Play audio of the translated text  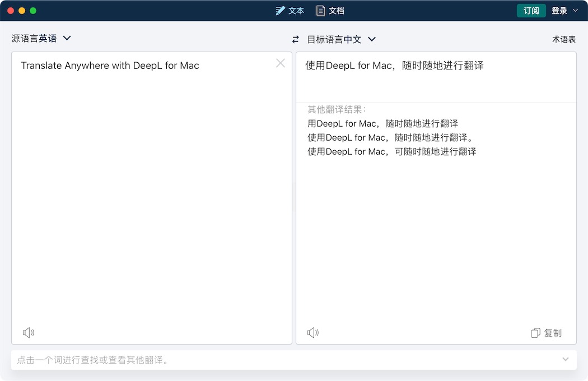tap(312, 333)
